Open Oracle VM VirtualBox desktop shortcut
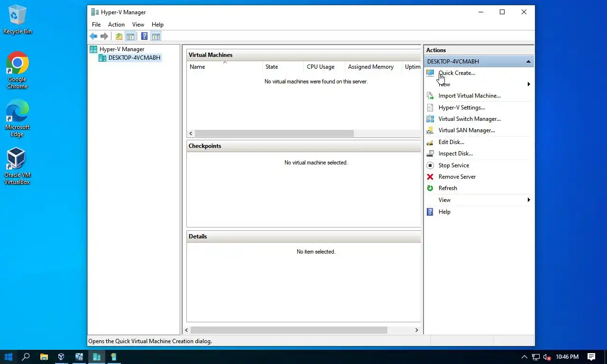Image resolution: width=607 pixels, height=364 pixels. click(x=17, y=166)
